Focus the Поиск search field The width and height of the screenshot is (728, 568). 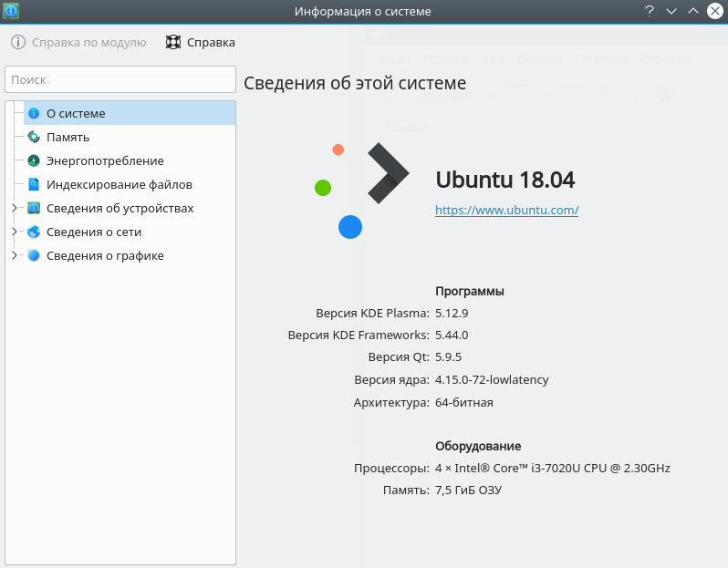(x=120, y=79)
